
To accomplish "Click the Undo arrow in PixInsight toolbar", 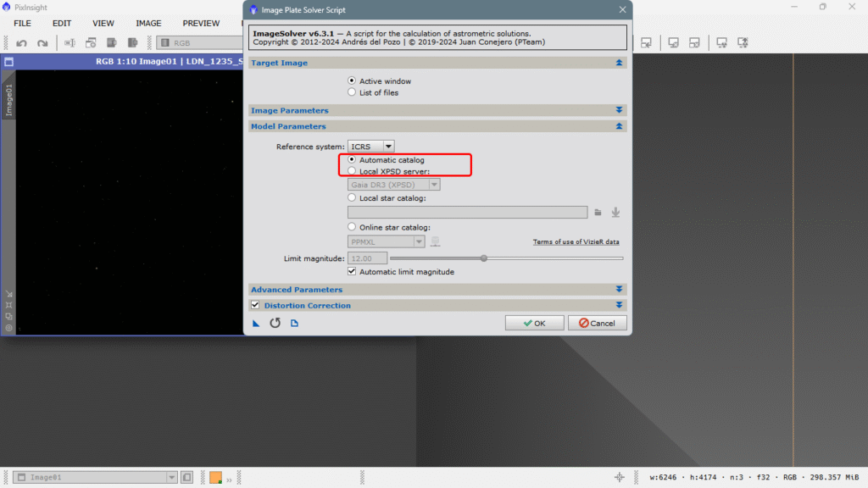I will pos(21,43).
